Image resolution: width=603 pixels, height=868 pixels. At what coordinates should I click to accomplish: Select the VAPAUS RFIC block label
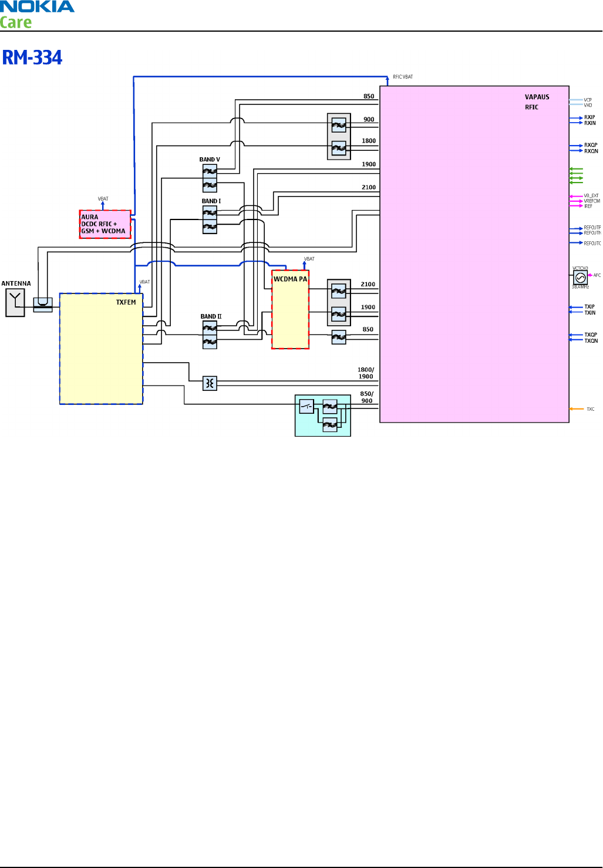(x=537, y=102)
